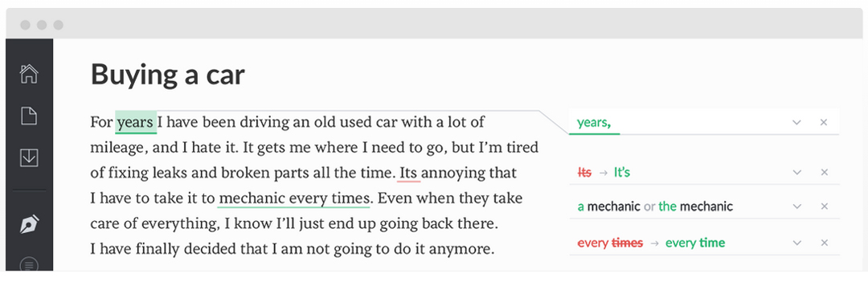
Task: Click the new document page icon
Action: (29, 116)
